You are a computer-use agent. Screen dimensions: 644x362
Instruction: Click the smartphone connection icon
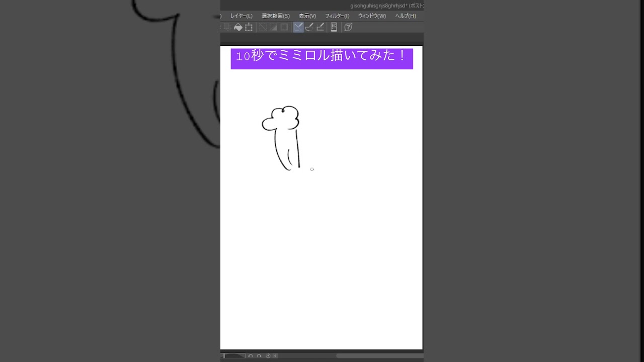click(x=334, y=27)
